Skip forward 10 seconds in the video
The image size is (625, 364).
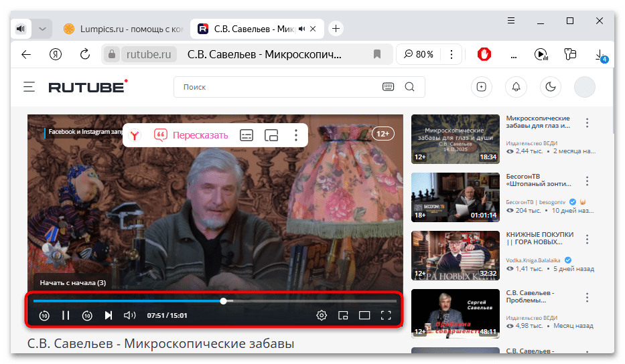87,315
